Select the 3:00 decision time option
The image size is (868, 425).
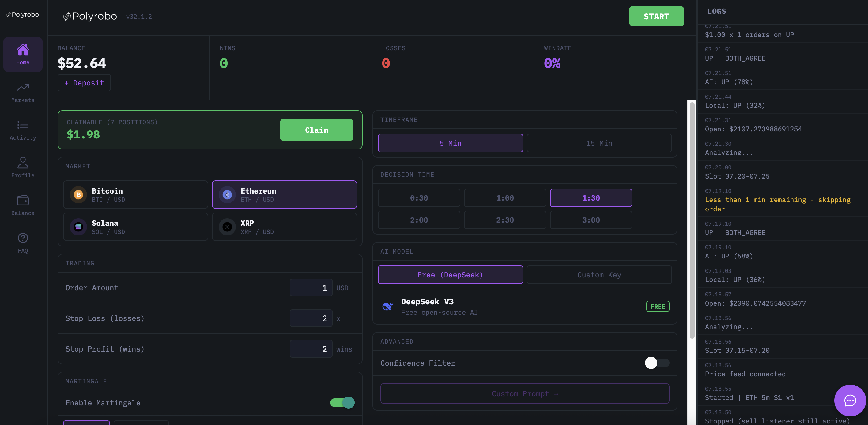[591, 220]
